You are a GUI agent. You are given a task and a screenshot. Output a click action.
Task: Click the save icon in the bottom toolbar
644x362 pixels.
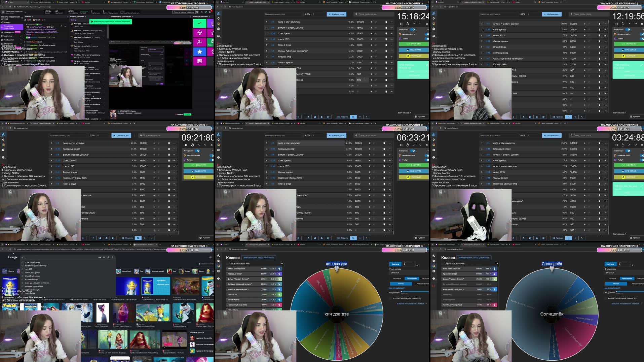(315, 117)
